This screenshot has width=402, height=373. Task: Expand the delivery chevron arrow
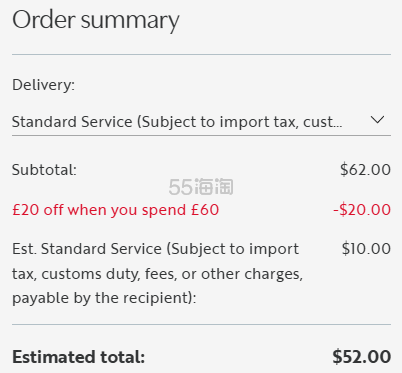coord(377,120)
